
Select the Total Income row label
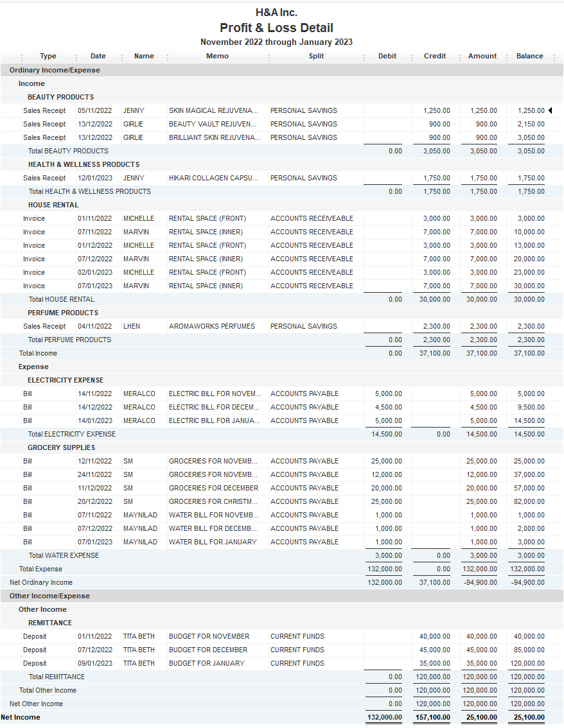click(38, 353)
